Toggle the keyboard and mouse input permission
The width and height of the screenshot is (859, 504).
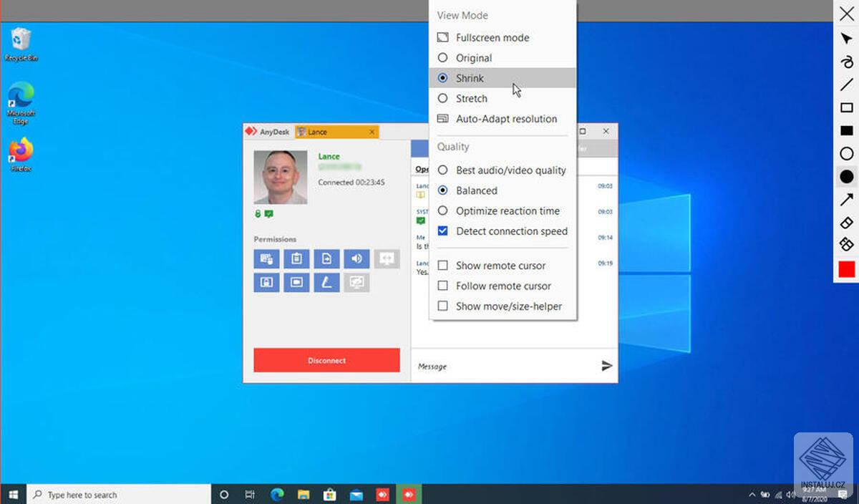click(266, 258)
